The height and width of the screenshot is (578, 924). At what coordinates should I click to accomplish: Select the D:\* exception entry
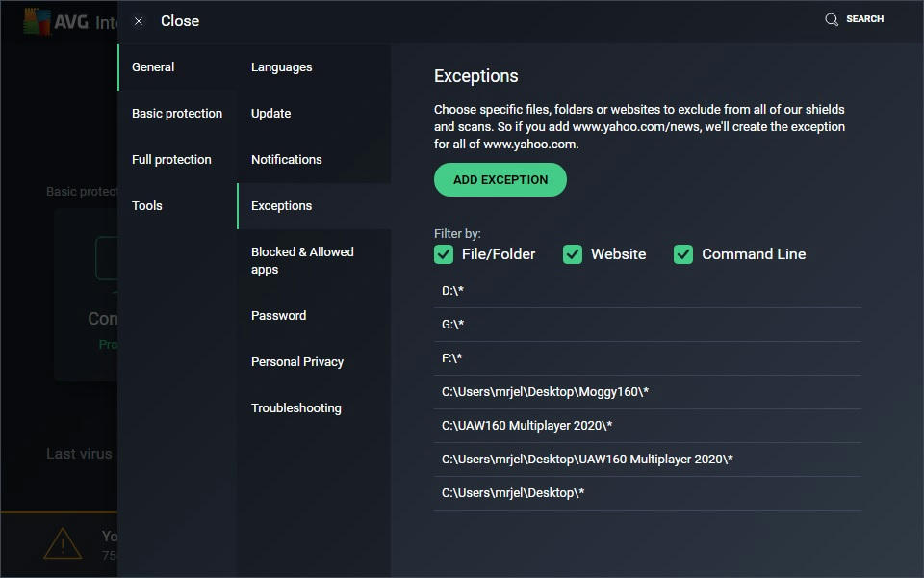tap(648, 291)
